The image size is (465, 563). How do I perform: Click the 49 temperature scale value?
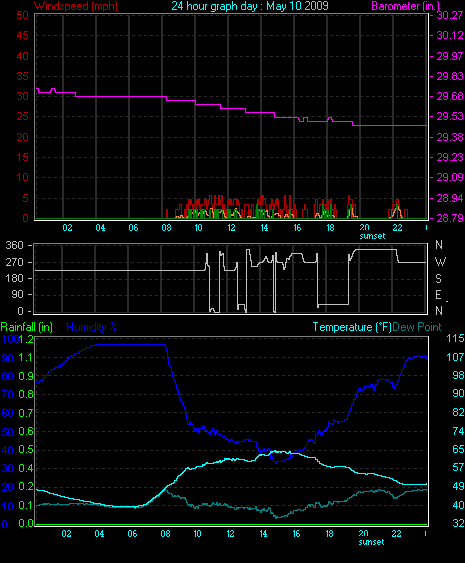pos(458,486)
